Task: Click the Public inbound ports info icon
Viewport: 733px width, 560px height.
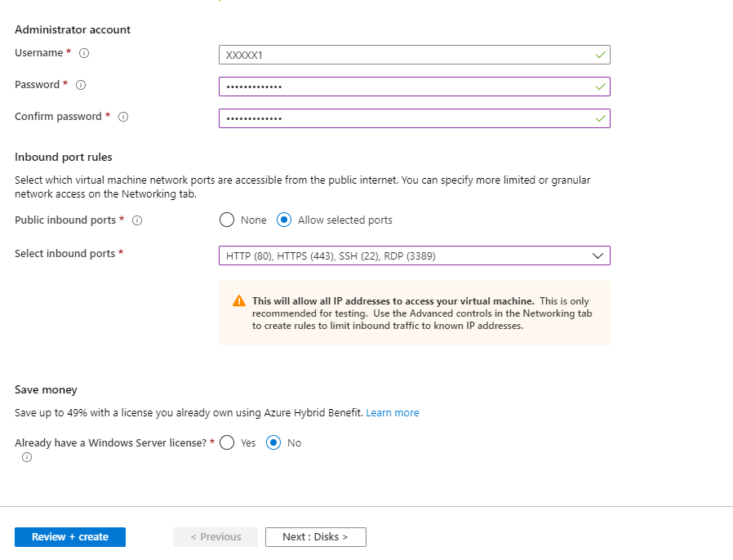Action: (x=137, y=220)
